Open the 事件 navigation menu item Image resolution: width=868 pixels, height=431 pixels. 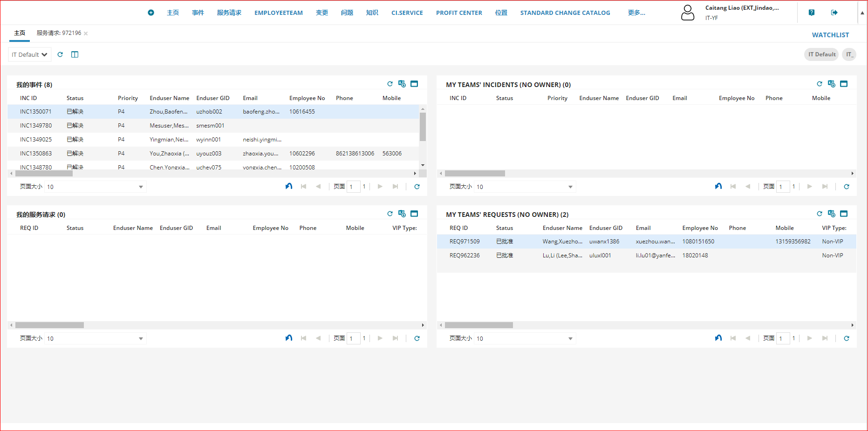(x=198, y=13)
